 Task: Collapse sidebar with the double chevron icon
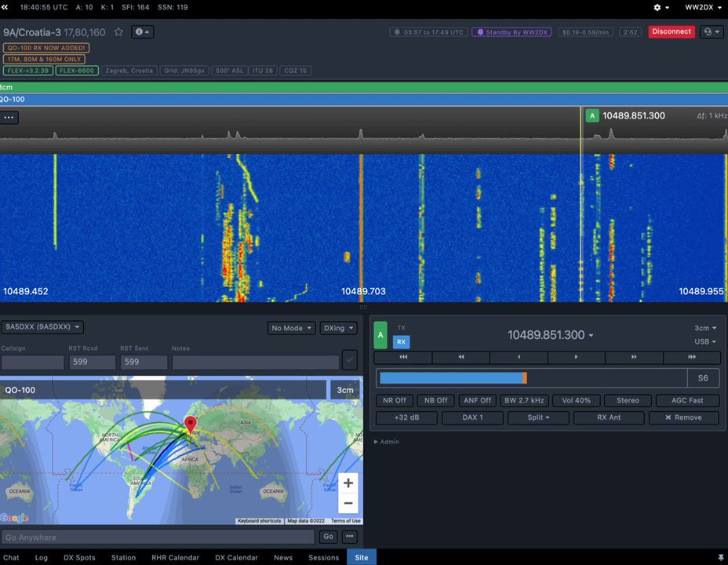[x=5, y=7]
